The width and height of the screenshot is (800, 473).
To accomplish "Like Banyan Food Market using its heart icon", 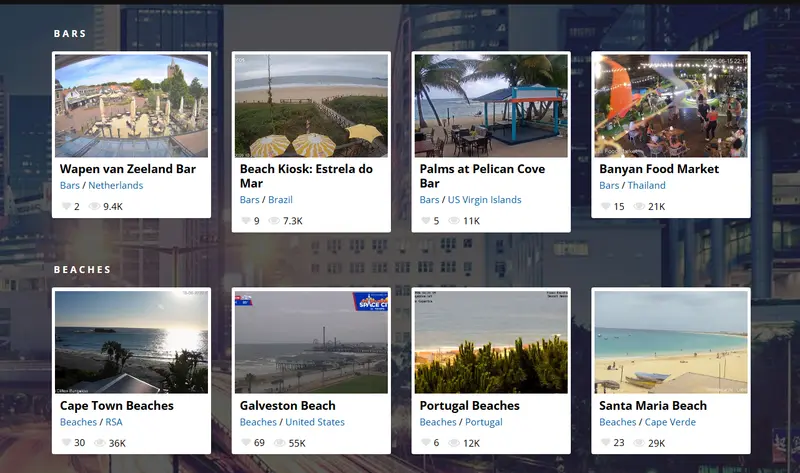I will pos(605,206).
